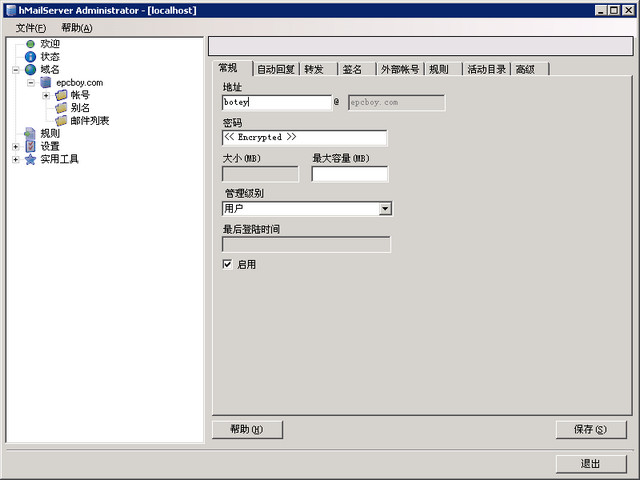Click the 设置 checklist icon

pyautogui.click(x=31, y=146)
